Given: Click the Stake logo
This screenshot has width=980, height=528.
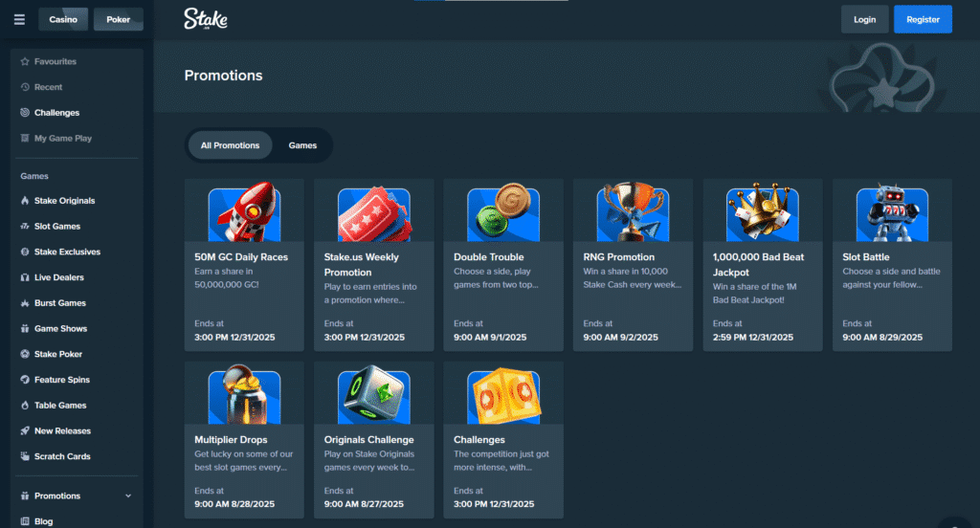Looking at the screenshot, I should (x=206, y=19).
